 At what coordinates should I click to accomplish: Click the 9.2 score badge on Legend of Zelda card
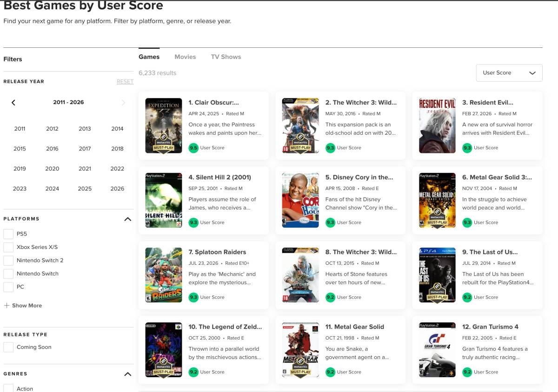[193, 372]
